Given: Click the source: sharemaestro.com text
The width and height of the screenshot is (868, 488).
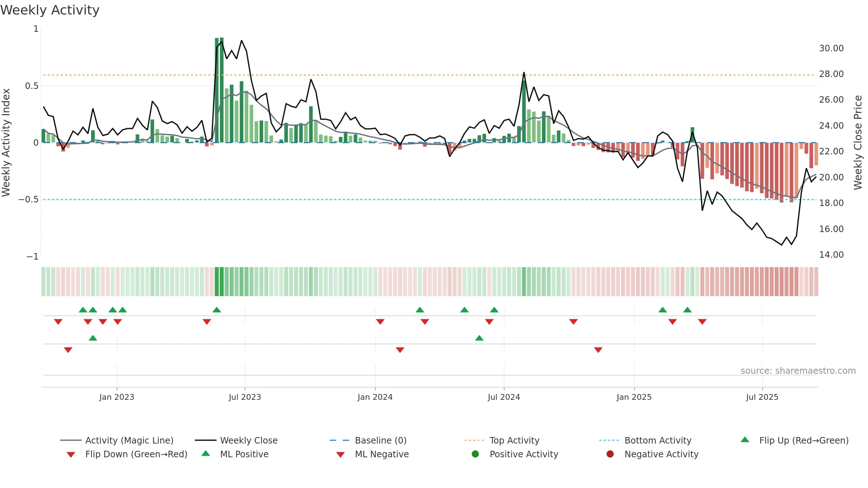Looking at the screenshot, I should 798,371.
